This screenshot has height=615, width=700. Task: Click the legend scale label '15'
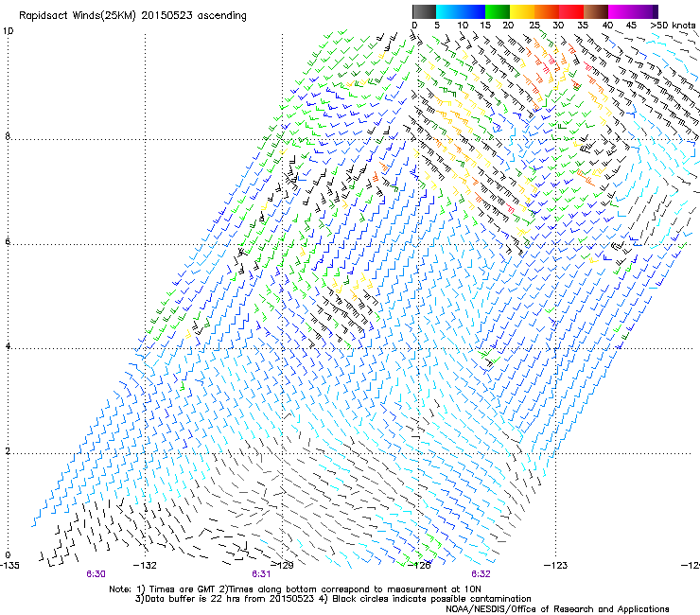click(485, 26)
